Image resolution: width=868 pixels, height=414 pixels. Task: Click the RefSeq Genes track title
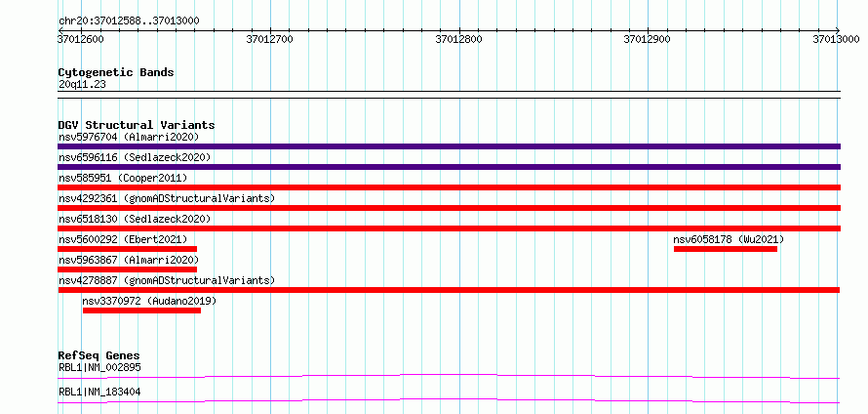pyautogui.click(x=99, y=355)
